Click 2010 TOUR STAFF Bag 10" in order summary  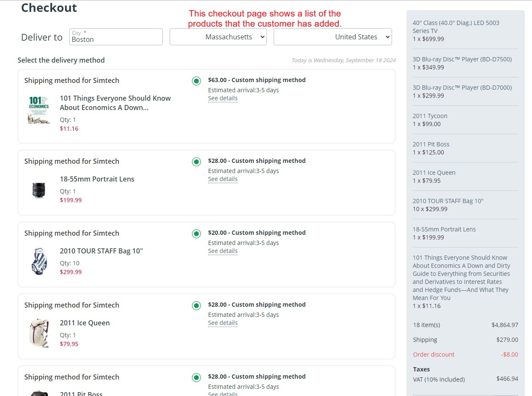(x=448, y=201)
